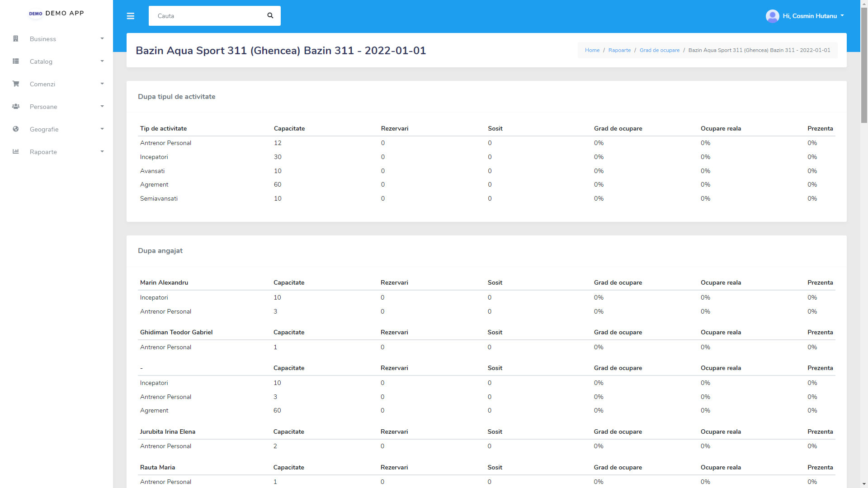Click Rezervari header in activity type table
The height and width of the screenshot is (488, 868).
pyautogui.click(x=395, y=128)
